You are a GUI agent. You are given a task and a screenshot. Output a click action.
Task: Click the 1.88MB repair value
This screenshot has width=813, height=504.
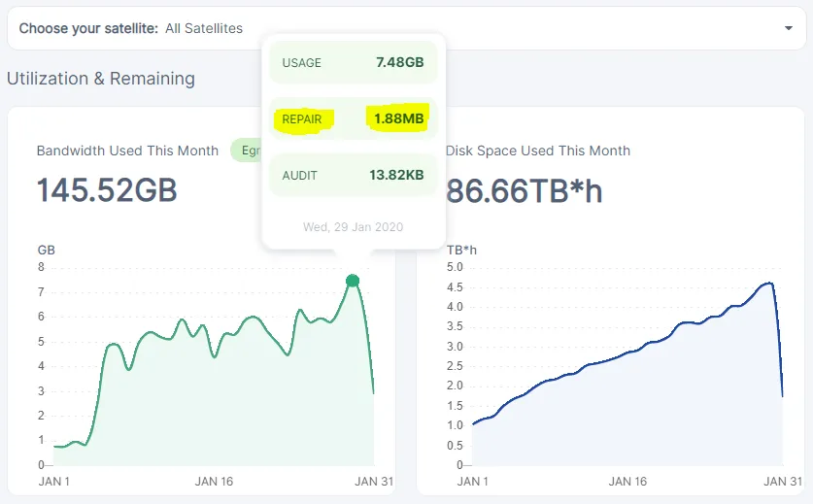click(398, 119)
